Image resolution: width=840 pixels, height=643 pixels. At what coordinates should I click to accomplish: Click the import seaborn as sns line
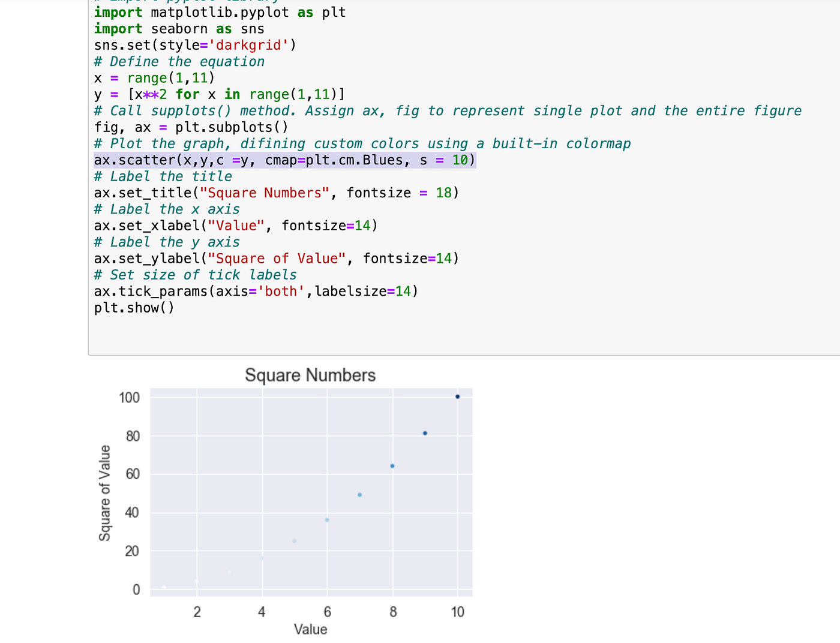click(x=179, y=28)
